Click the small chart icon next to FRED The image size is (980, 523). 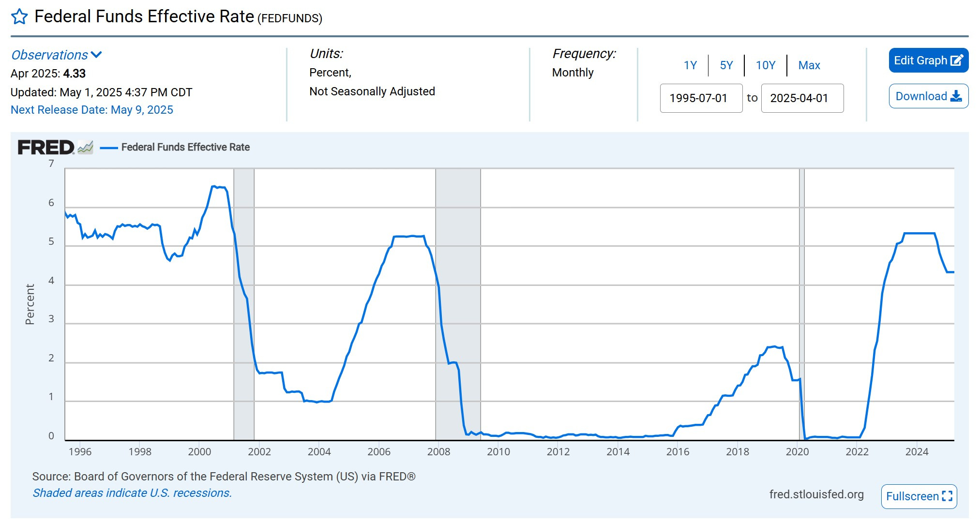(x=85, y=147)
